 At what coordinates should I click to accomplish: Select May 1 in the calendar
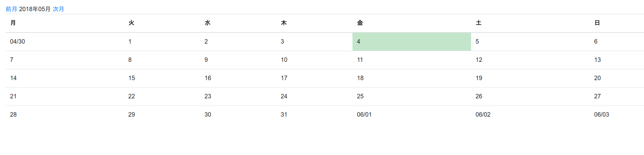pyautogui.click(x=130, y=41)
